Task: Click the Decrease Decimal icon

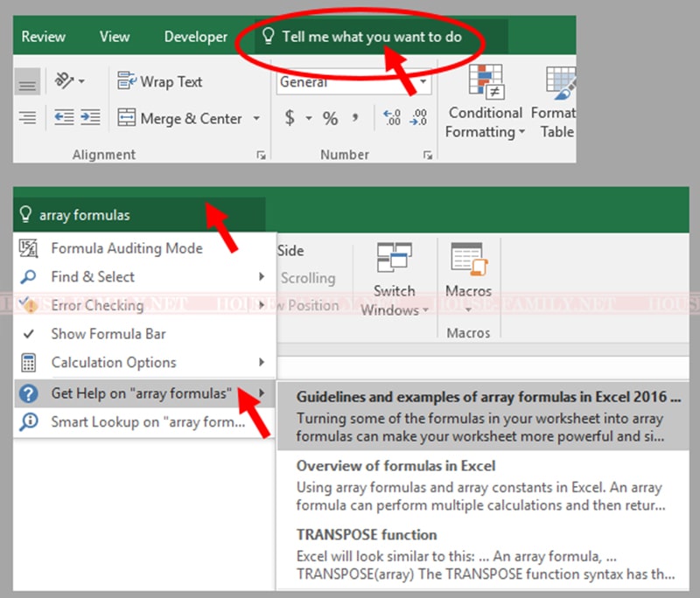Action: pyautogui.click(x=418, y=117)
